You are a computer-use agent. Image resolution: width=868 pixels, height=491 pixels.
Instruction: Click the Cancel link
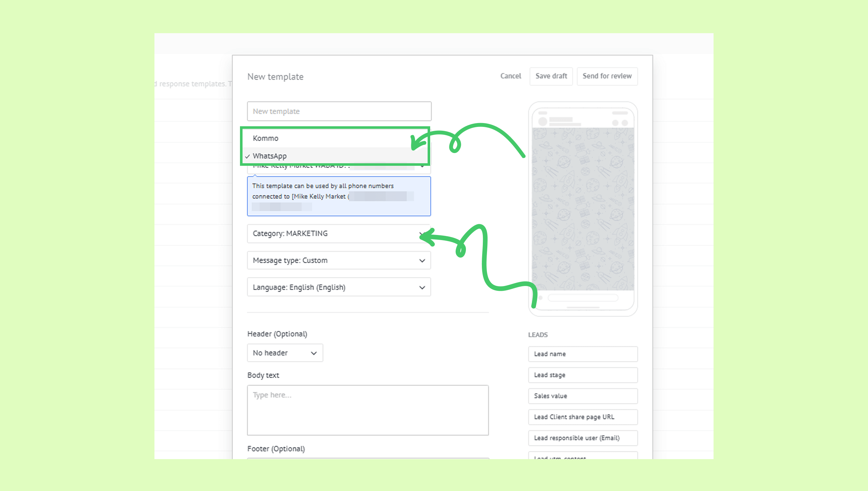[511, 76]
